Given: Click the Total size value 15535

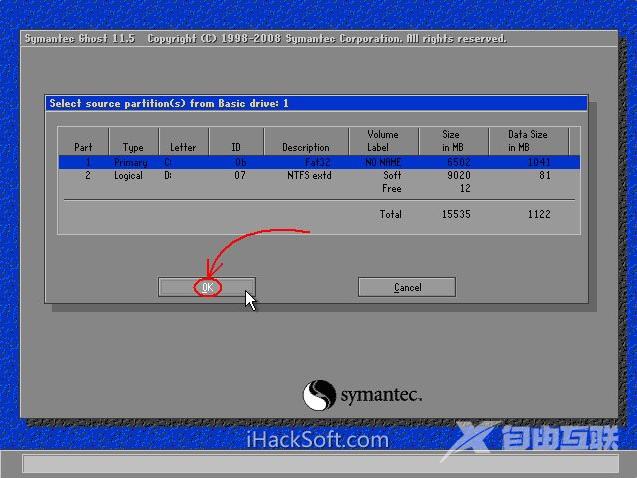Looking at the screenshot, I should [x=456, y=214].
